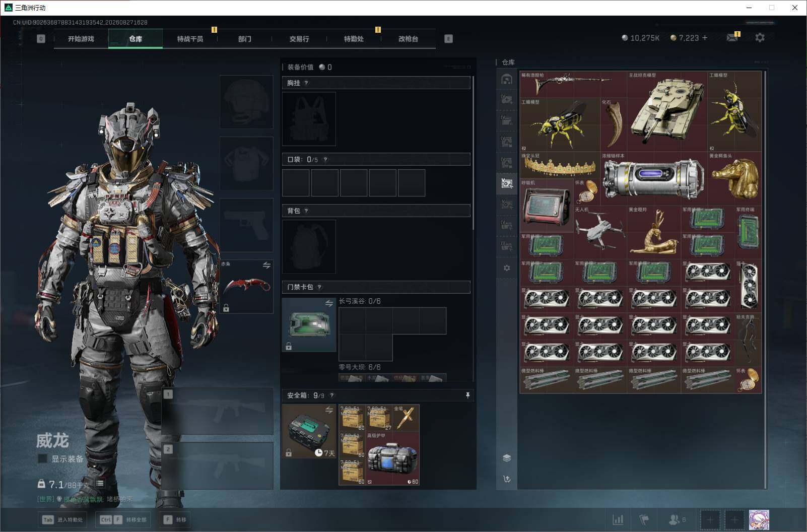
Task: Click the stack layers icon in warehouse sidebar
Action: tap(507, 457)
